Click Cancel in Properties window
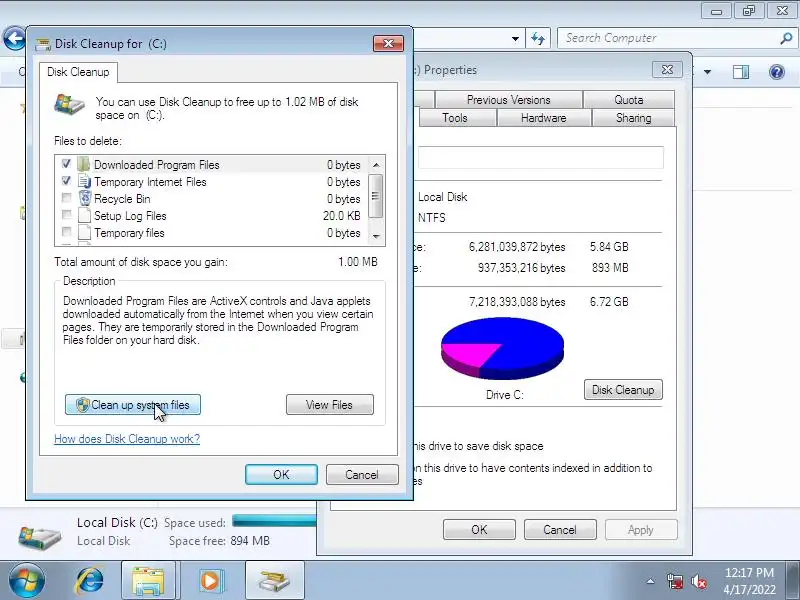800x600 pixels. coord(560,530)
